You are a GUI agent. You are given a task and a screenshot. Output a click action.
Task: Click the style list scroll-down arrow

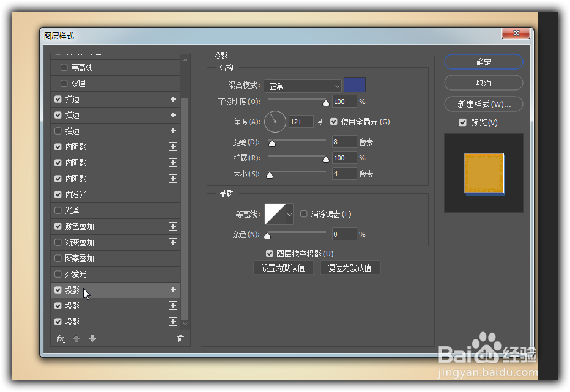pos(185,323)
